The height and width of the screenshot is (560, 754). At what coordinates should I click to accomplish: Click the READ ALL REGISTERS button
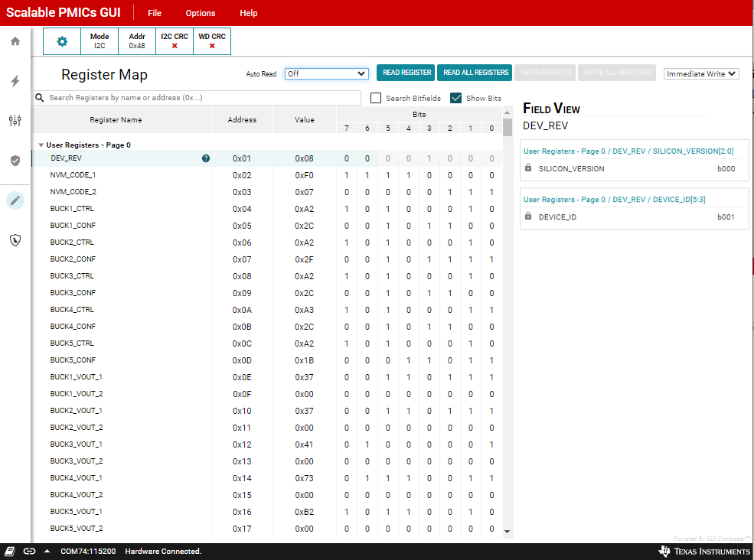[475, 73]
